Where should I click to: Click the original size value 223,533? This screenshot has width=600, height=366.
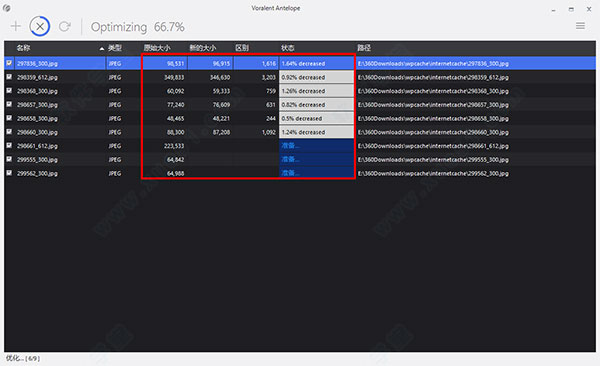(174, 146)
